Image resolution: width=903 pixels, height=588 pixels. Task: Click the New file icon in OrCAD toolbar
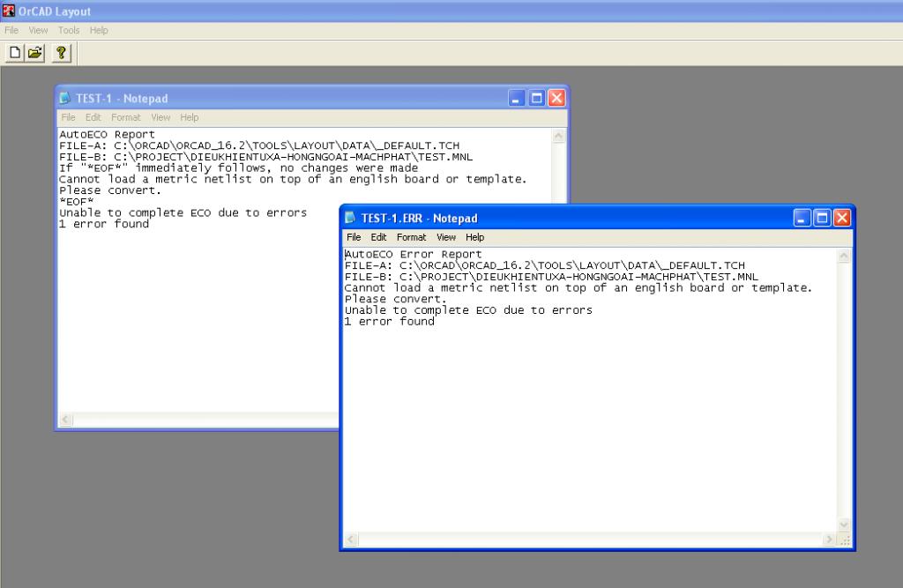[x=15, y=53]
